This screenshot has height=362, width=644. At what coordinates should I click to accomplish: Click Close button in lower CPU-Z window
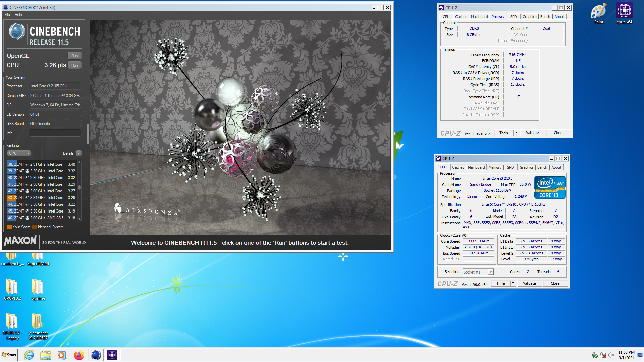(x=555, y=284)
